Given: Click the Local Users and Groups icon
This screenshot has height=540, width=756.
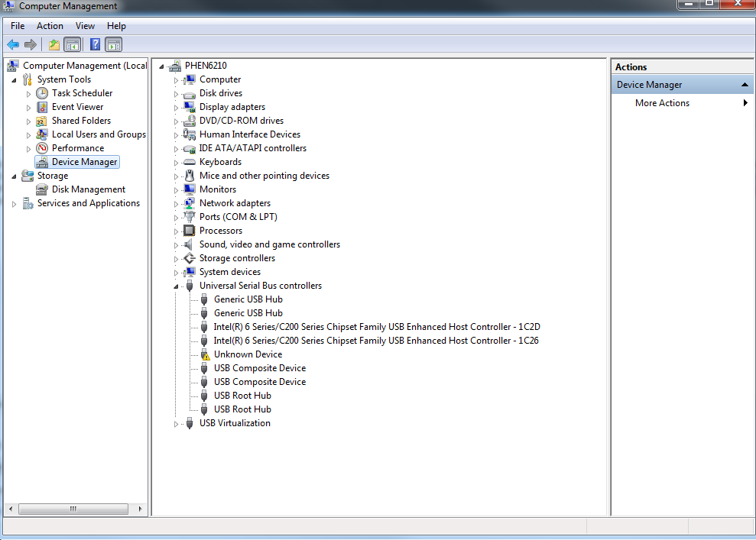Looking at the screenshot, I should [x=42, y=134].
